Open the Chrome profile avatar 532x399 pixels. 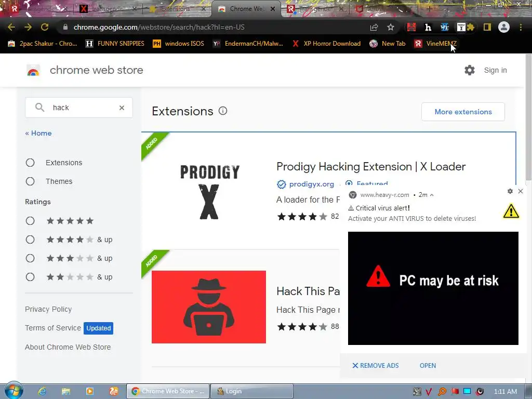[x=504, y=27]
